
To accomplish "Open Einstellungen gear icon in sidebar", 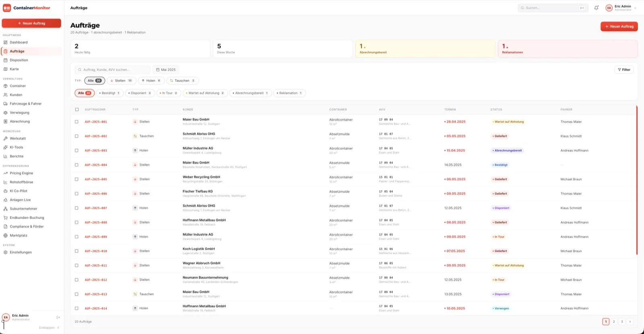I will pos(6,252).
